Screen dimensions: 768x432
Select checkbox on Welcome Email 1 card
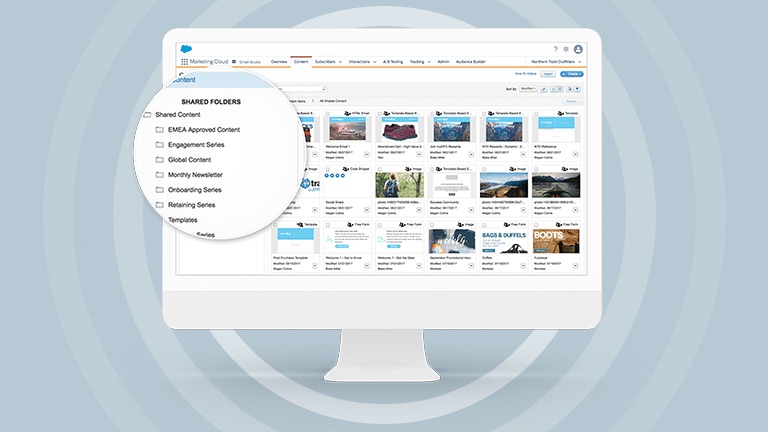[x=327, y=115]
